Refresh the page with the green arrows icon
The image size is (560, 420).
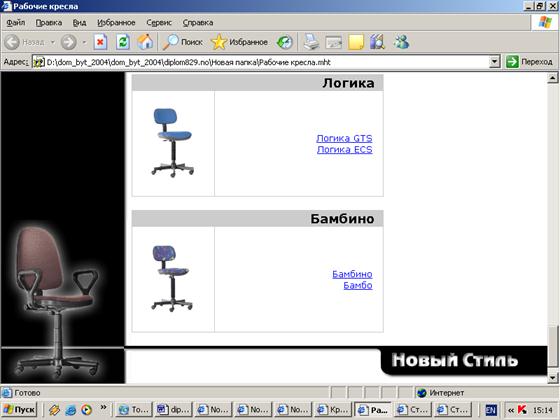pos(123,42)
